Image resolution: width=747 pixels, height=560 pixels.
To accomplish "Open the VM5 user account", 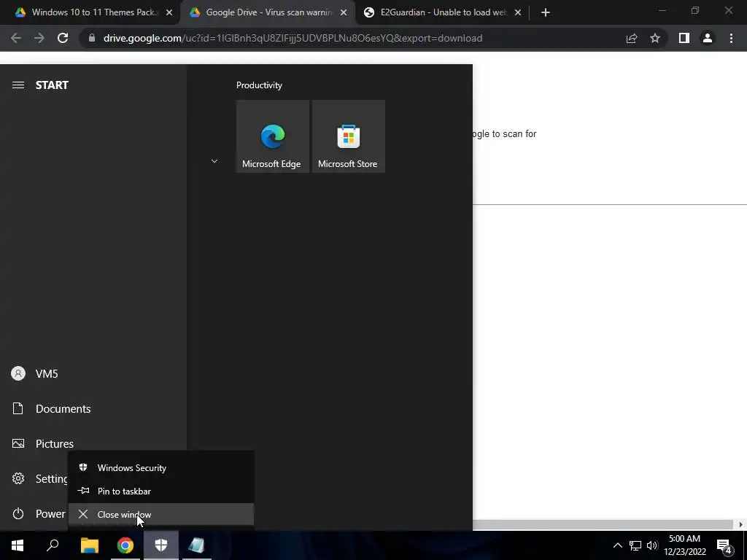I will point(93,374).
